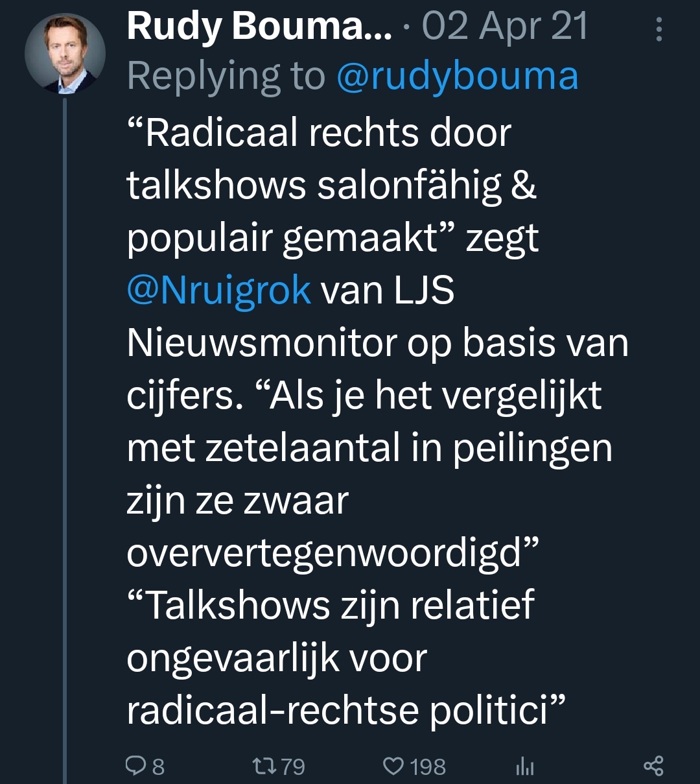View tweet analytics bar chart icon
The width and height of the screenshot is (700, 784).
click(524, 767)
